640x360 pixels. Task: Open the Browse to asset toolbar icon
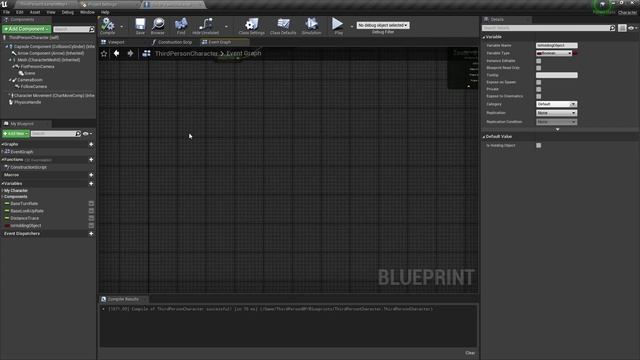tap(158, 26)
